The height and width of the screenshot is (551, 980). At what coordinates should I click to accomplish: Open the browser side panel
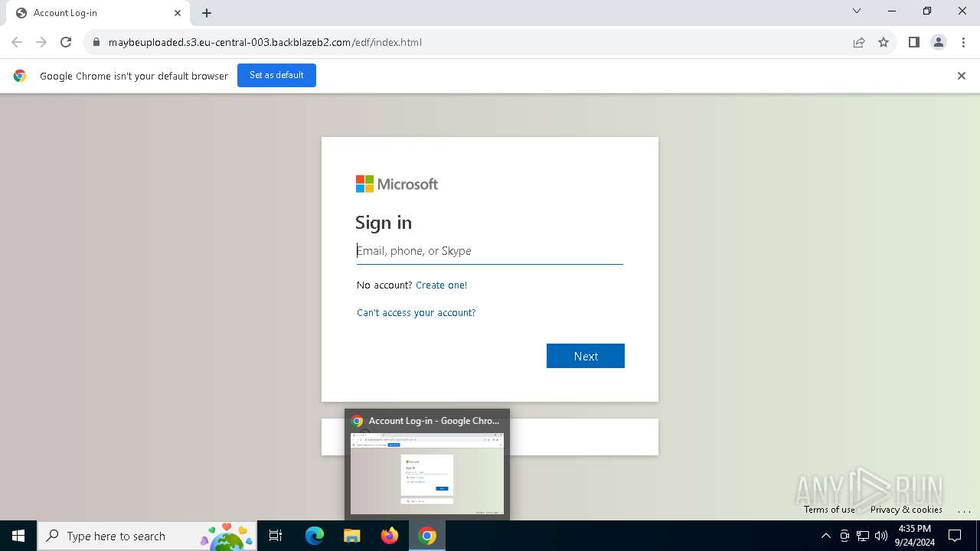click(914, 42)
